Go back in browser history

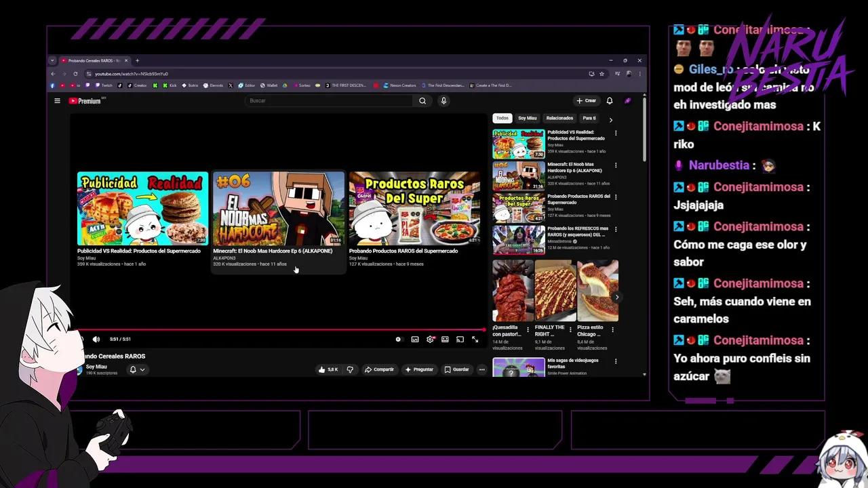54,74
